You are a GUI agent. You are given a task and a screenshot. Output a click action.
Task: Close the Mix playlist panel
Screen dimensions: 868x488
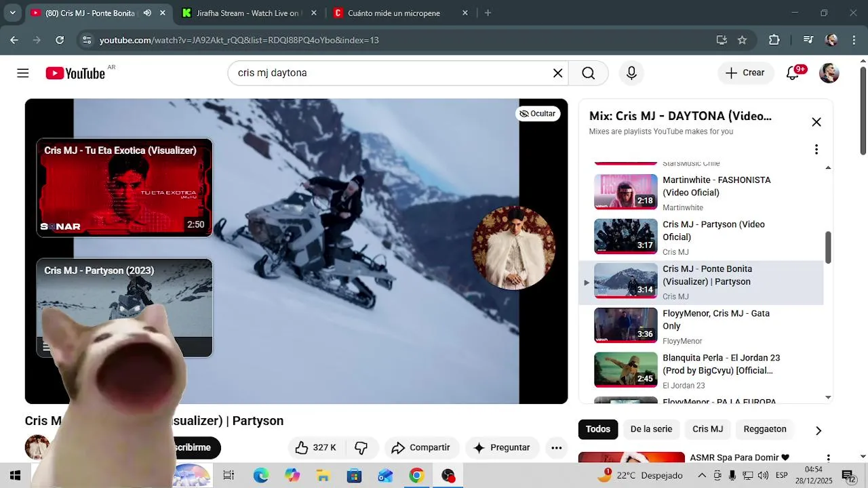(x=816, y=122)
